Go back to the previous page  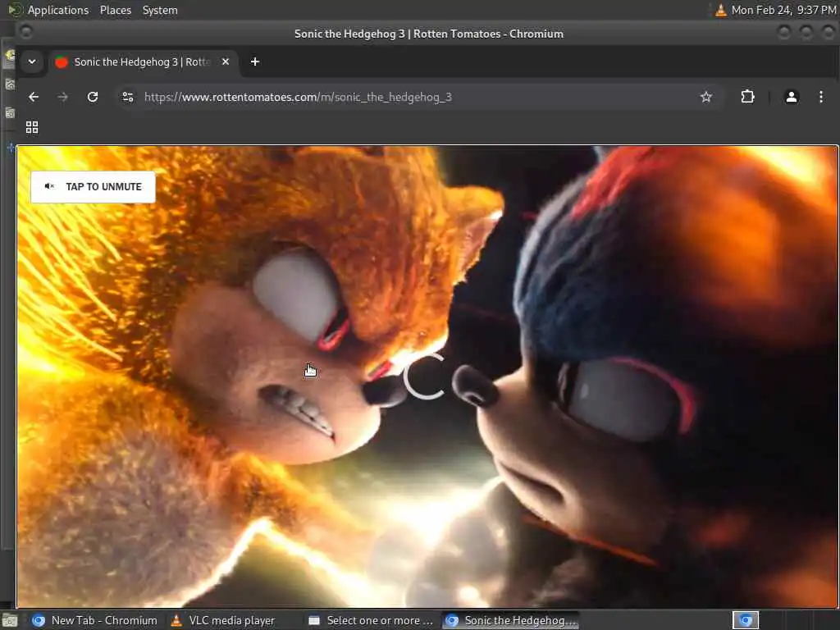34,97
